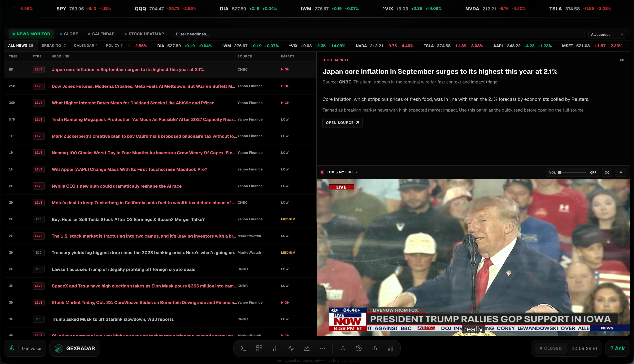Open the CoreWeave Slides on Bernstein Downgrade headline

[160, 302]
